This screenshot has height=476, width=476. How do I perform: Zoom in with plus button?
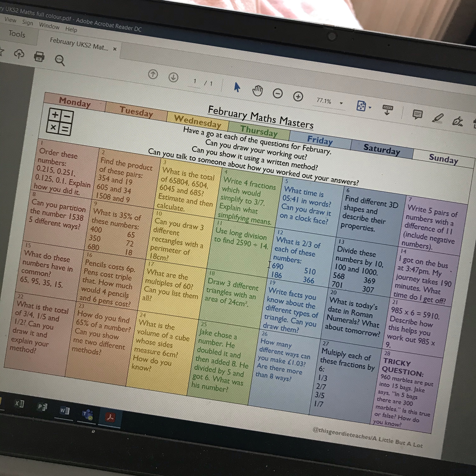pos(298,97)
